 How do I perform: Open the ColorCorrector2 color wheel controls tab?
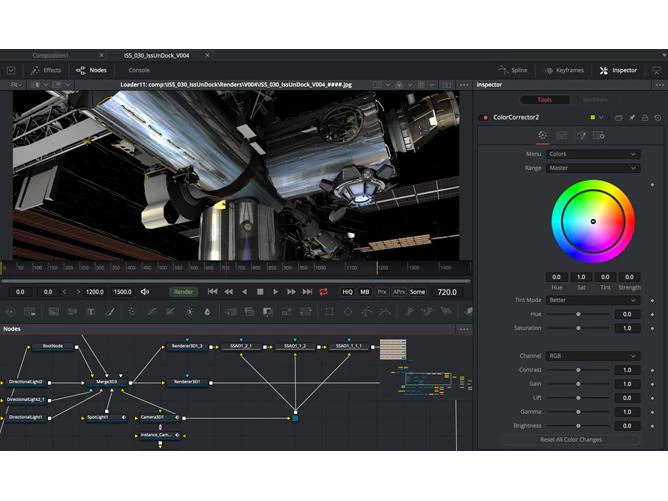542,135
